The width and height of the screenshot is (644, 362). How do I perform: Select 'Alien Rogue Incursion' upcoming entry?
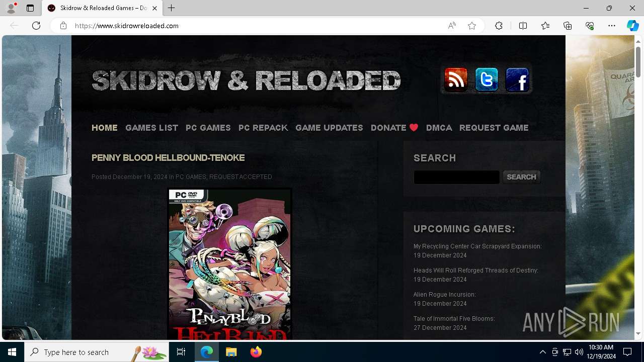coord(445,295)
